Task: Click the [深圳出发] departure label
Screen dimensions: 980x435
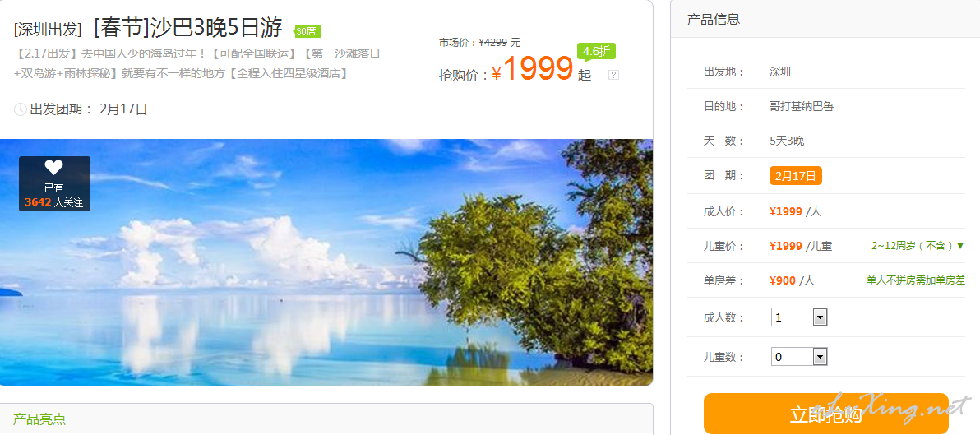Action: (49, 30)
